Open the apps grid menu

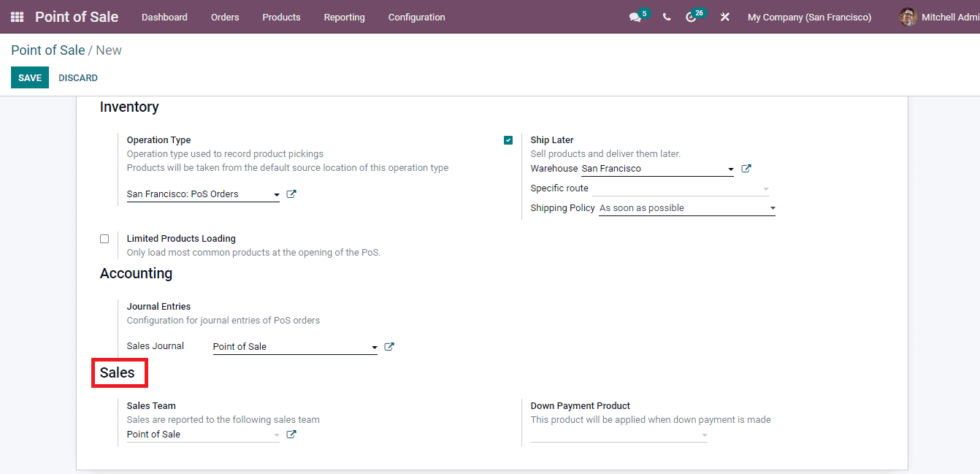click(16, 17)
